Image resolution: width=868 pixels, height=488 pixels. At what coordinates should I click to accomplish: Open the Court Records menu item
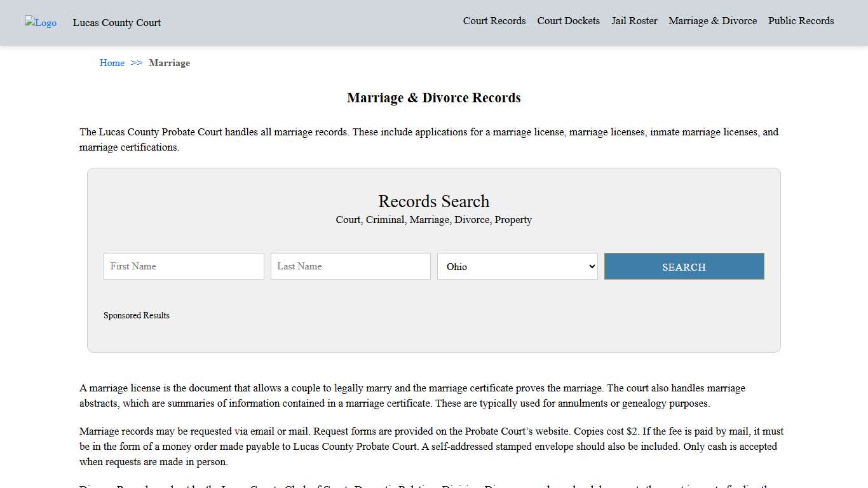click(494, 20)
